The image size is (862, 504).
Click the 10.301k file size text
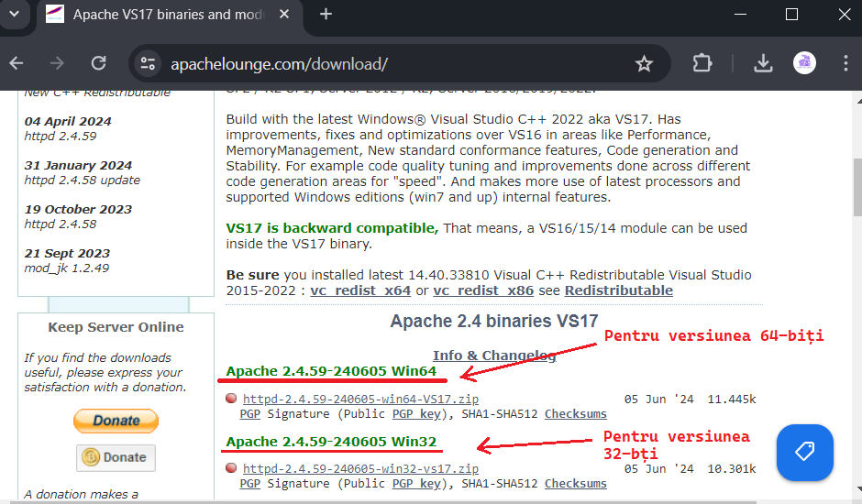point(731,469)
